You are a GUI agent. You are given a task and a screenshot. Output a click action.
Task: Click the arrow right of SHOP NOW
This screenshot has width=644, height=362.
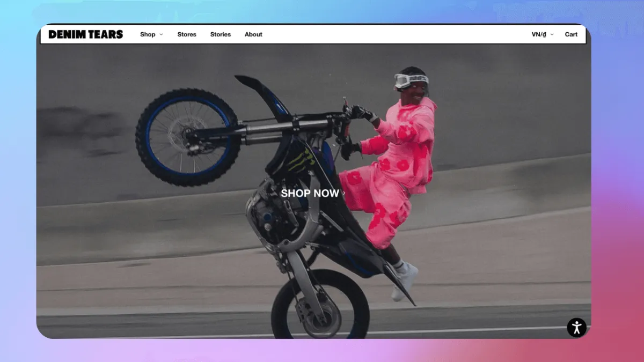(x=344, y=193)
